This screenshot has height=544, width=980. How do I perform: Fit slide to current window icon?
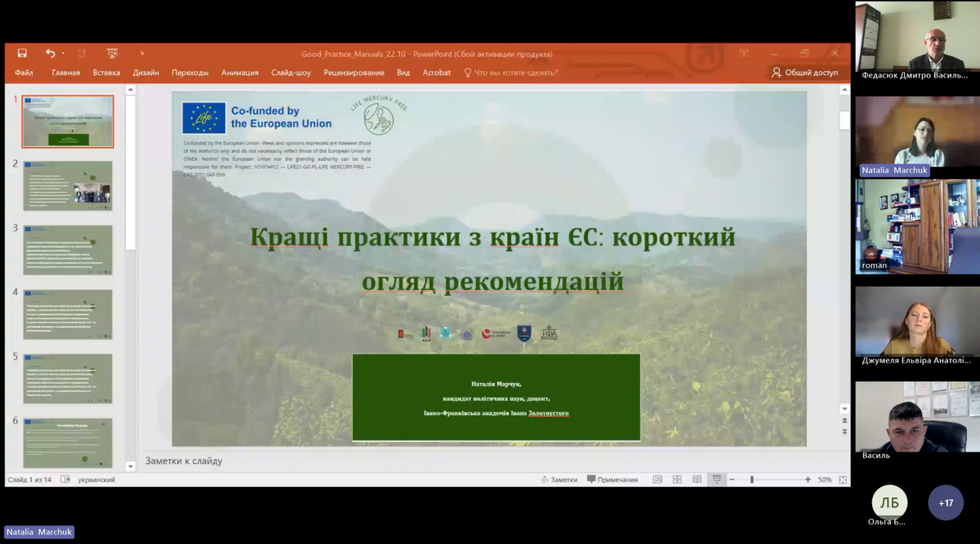(x=842, y=479)
